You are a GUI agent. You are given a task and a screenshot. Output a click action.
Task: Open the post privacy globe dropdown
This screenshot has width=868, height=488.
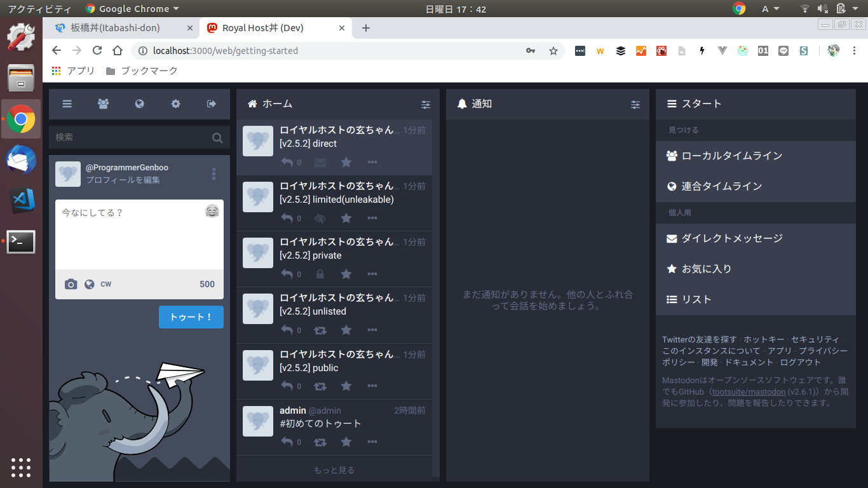[x=90, y=284]
